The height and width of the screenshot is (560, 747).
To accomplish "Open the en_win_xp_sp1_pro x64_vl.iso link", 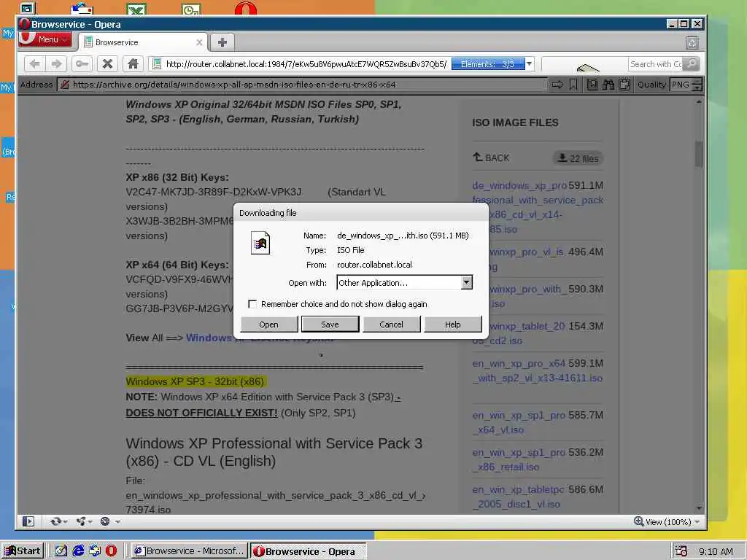I will pos(519,422).
